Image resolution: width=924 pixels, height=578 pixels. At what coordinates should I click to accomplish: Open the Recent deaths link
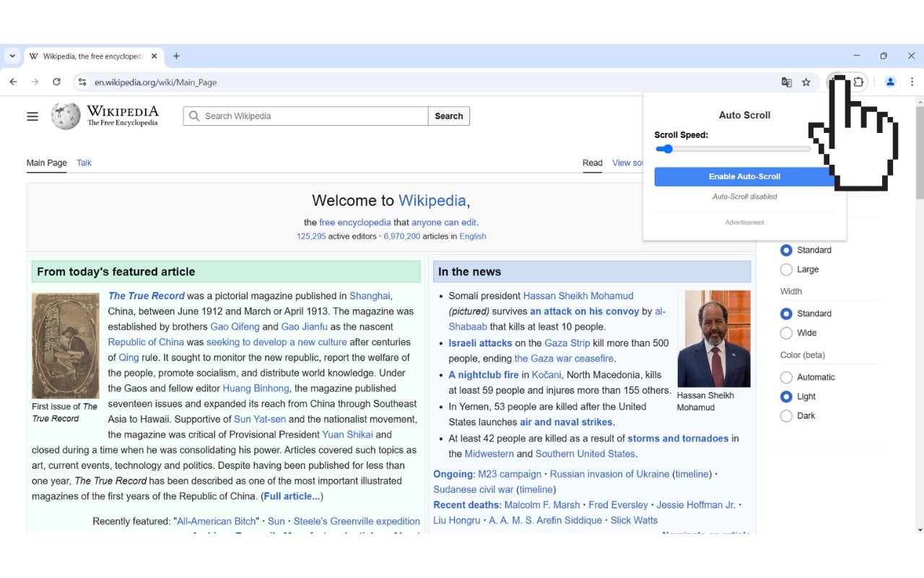coord(466,505)
